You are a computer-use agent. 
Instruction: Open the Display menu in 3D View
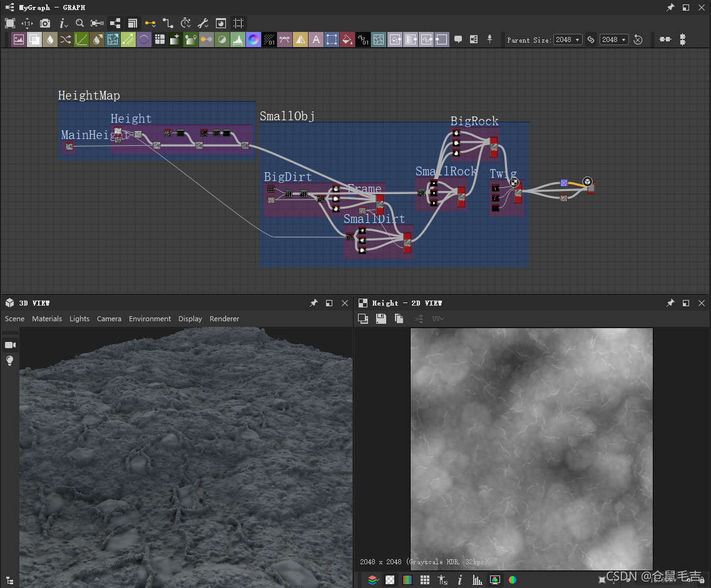[190, 319]
